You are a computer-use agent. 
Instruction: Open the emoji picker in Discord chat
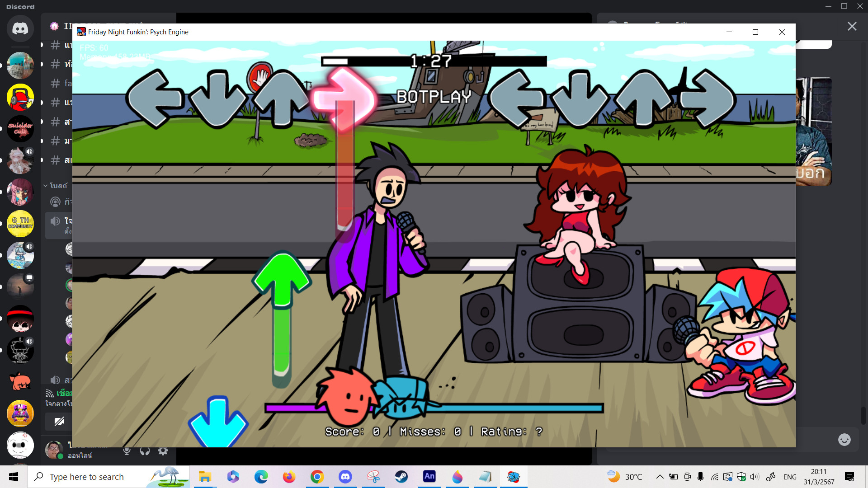(844, 440)
